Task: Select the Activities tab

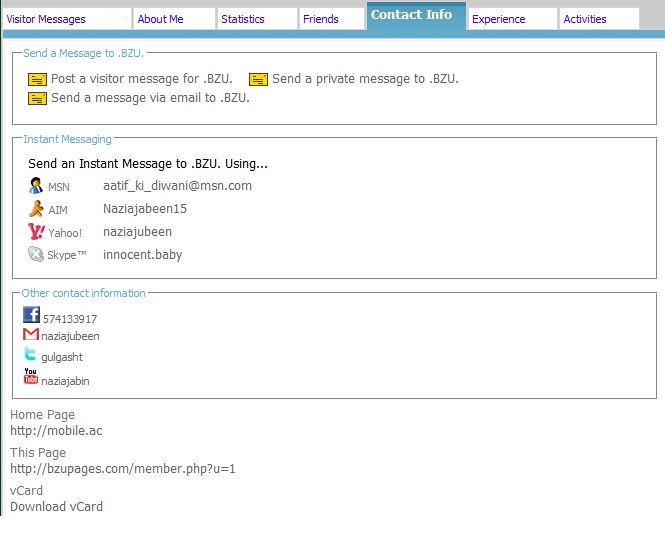Action: (585, 19)
